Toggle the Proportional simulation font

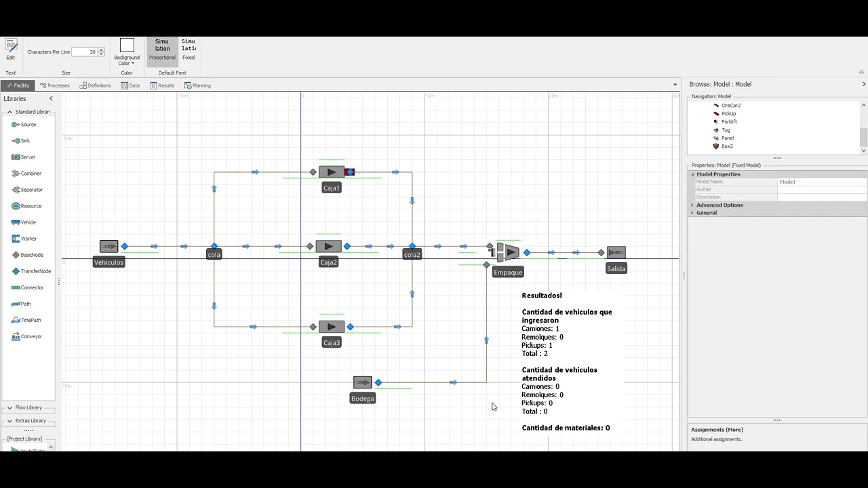click(x=162, y=49)
